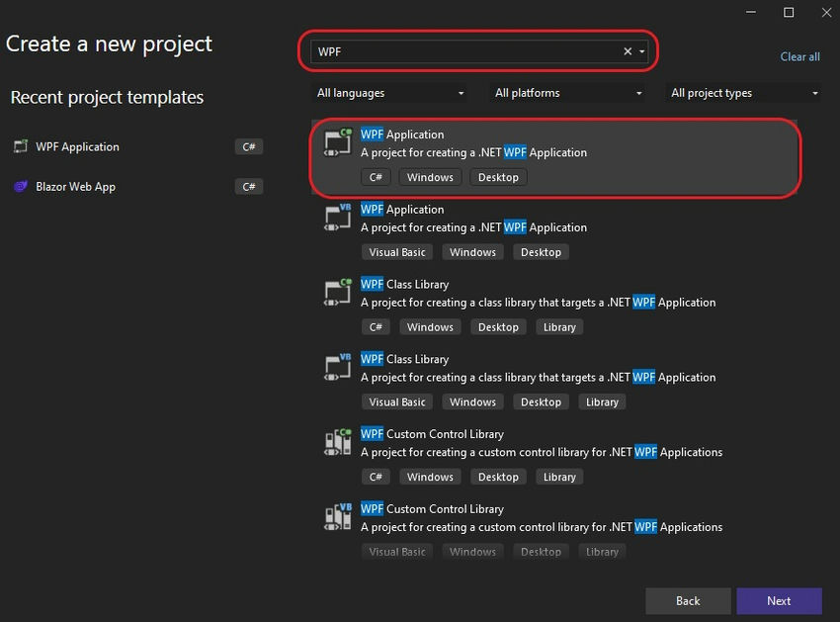
Task: Click the Visual Basic WPF Custom Control Library icon
Action: (x=337, y=517)
